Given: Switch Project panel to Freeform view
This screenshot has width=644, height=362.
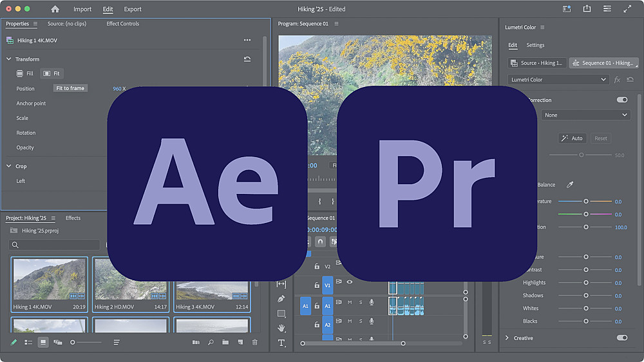Looking at the screenshot, I should coord(58,342).
